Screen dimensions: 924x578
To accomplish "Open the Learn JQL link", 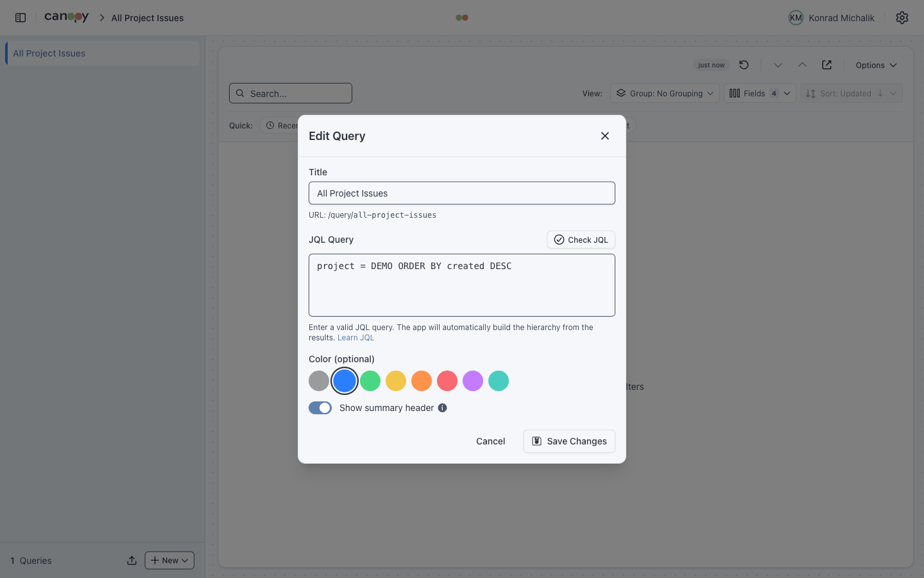I will pyautogui.click(x=355, y=337).
